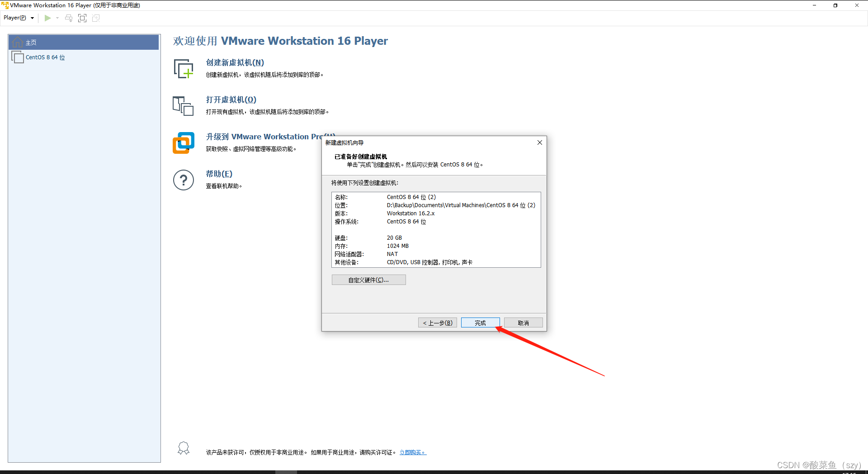Screen dimensions: 868x474
Task: Select the 主页 home item in library
Action: (x=84, y=43)
